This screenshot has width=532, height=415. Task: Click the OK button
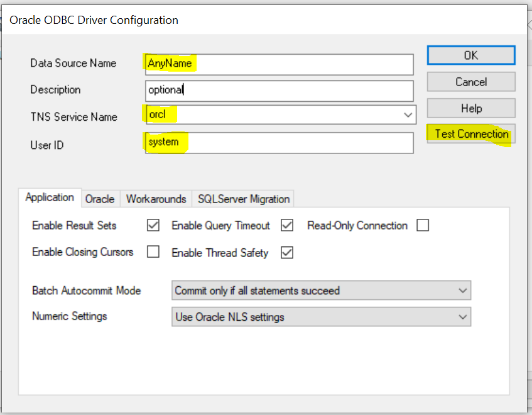[x=471, y=55]
